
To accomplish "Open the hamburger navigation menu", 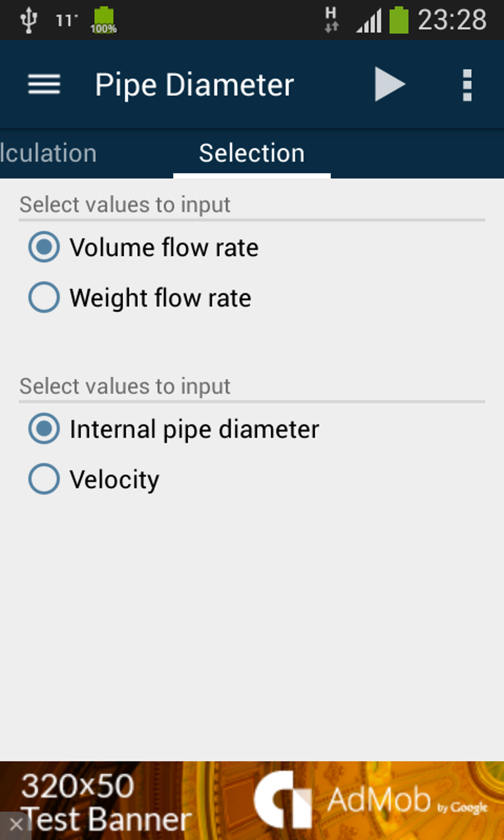I will 44,84.
